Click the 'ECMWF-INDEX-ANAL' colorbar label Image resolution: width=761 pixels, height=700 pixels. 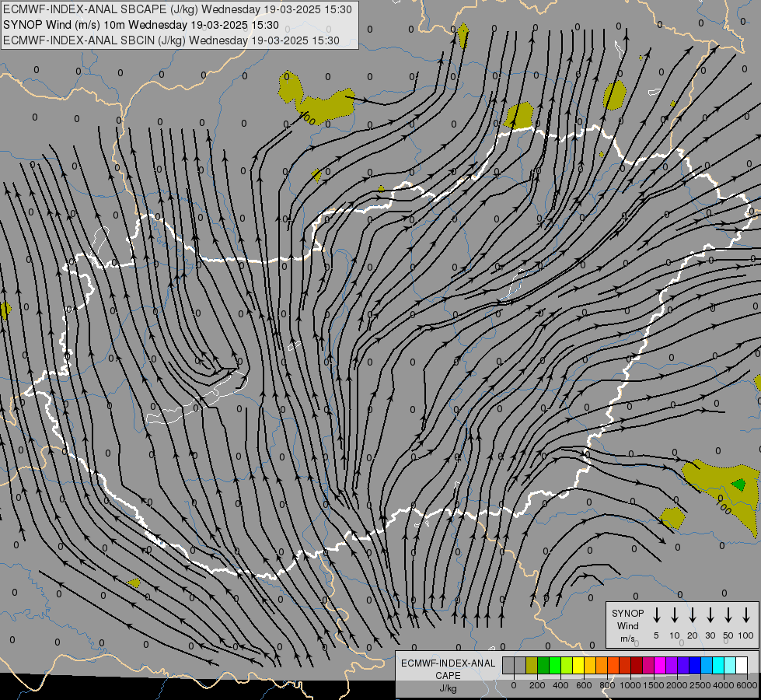(x=448, y=663)
